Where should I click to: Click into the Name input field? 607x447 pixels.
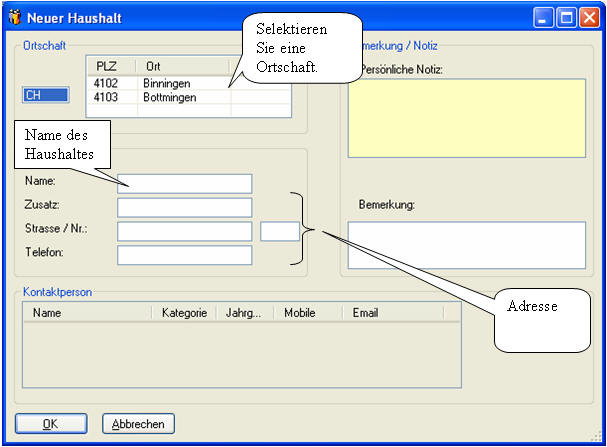pyautogui.click(x=184, y=183)
